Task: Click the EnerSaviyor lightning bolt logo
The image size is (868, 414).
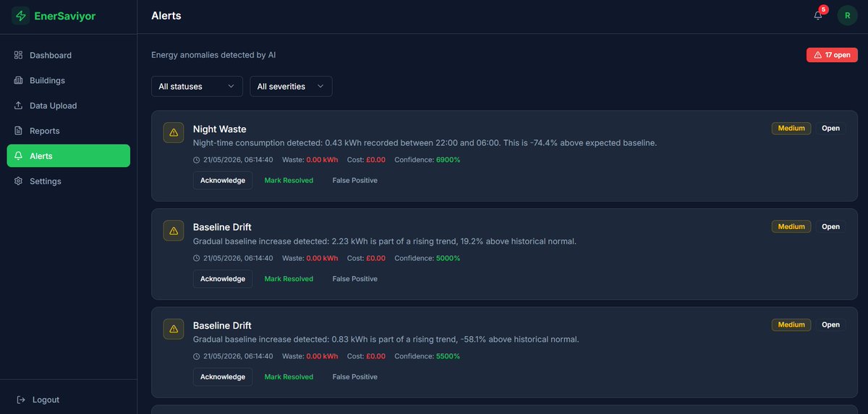Action: click(20, 16)
